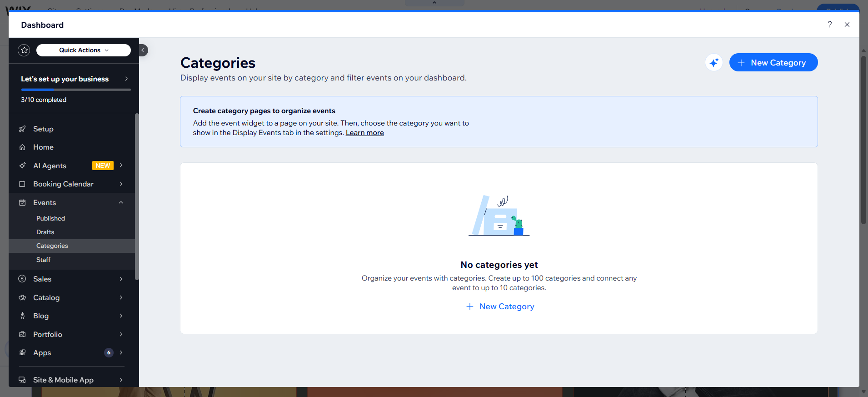Click the NEW badge beside AI Agents
Screen dimensions: 868x397
point(103,166)
